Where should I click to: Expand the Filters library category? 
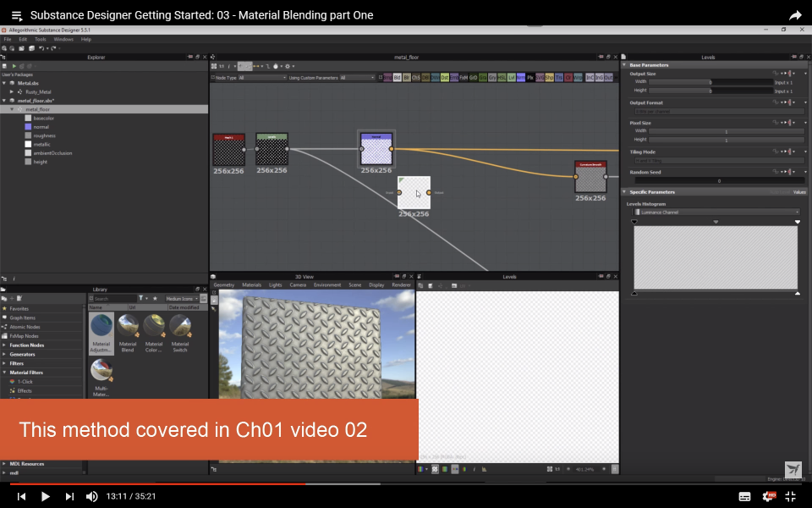click(4, 363)
